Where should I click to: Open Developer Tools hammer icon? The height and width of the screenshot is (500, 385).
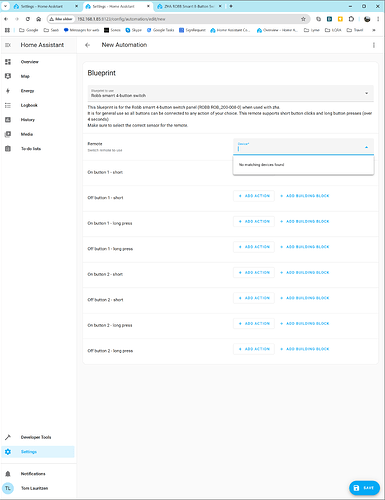pos(8,437)
